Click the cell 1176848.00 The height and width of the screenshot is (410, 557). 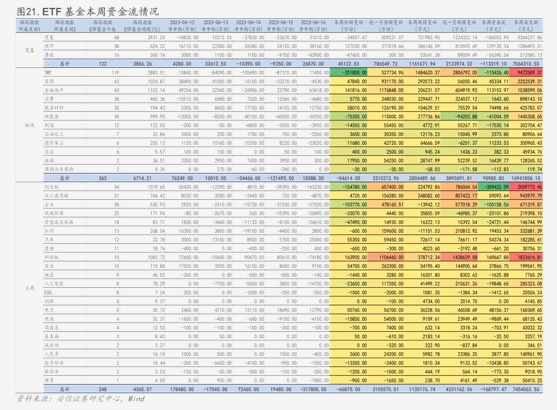tap(386, 90)
